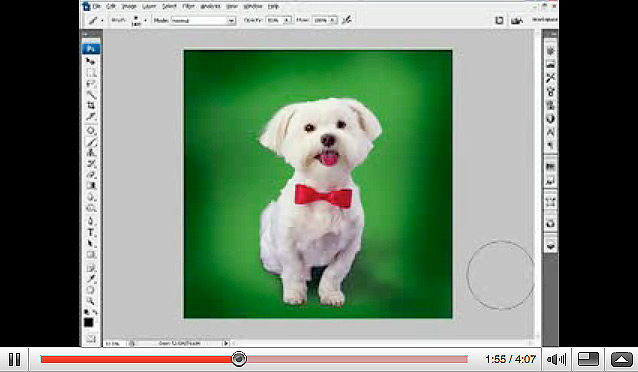This screenshot has height=372, width=638.
Task: Open the File menu
Action: (96, 7)
